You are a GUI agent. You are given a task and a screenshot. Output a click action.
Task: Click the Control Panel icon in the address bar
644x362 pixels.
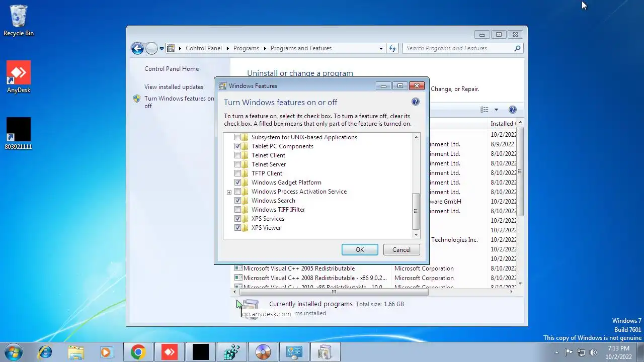coord(171,48)
